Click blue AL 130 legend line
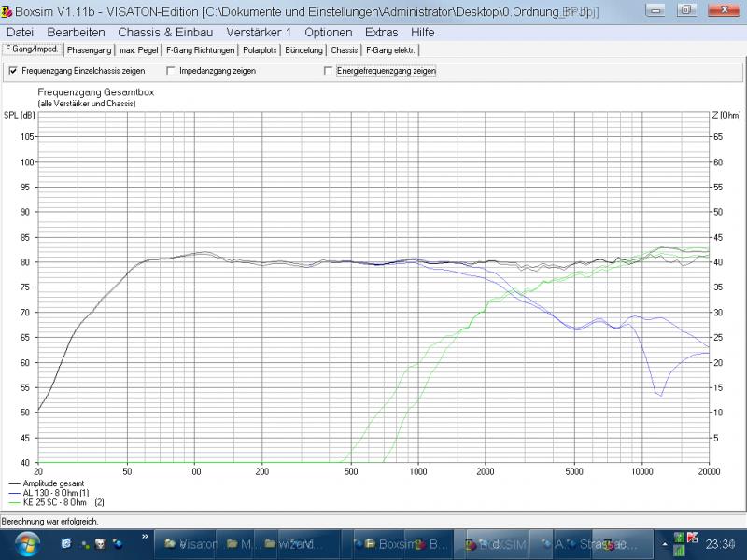The height and width of the screenshot is (560, 747). 14,493
